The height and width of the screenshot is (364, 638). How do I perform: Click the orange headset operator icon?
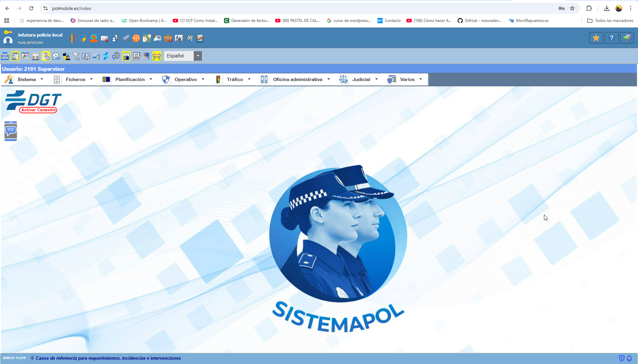pyautogui.click(x=94, y=39)
